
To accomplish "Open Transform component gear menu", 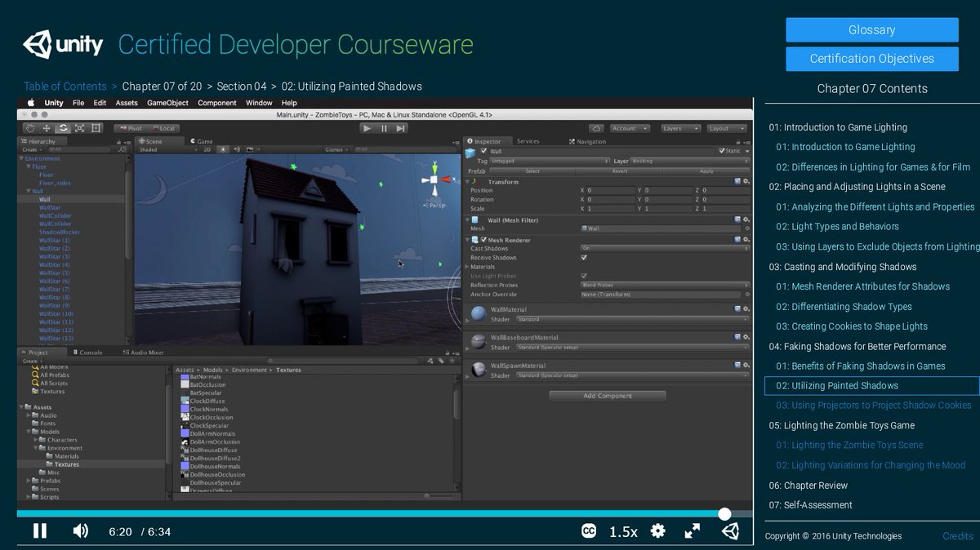I will click(x=746, y=181).
